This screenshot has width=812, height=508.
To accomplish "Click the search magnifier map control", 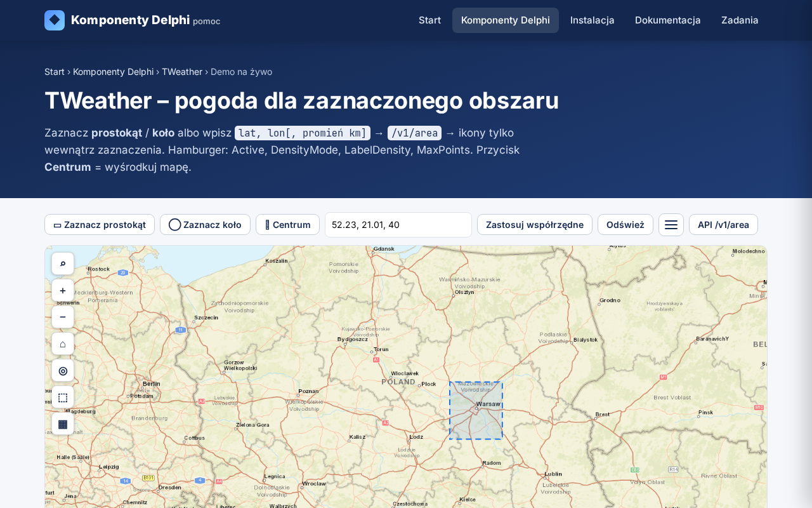I will (63, 264).
